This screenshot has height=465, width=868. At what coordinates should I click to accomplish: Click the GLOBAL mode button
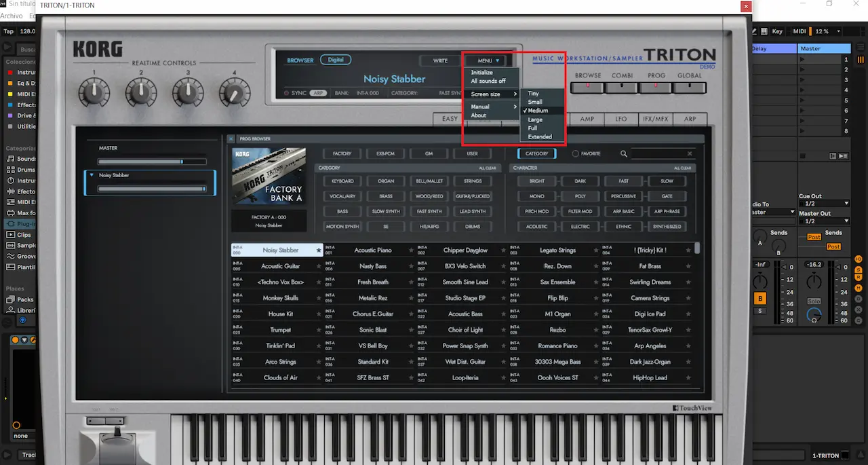pos(690,87)
